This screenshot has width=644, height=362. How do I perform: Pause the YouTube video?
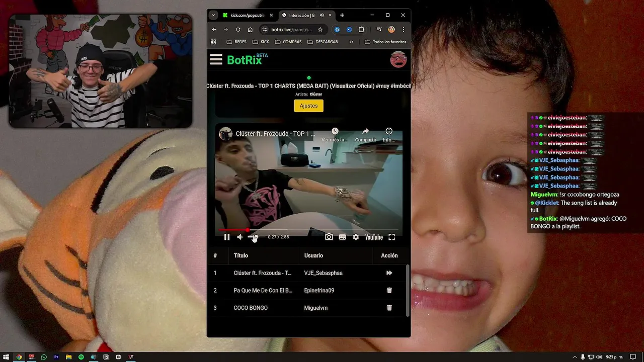pos(227,237)
